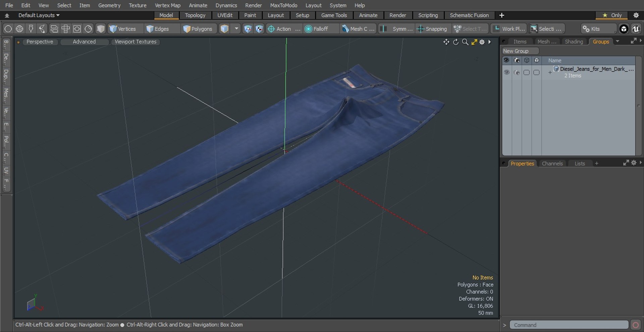Click the record macro circle button
This screenshot has width=644, height=332.
(x=635, y=325)
